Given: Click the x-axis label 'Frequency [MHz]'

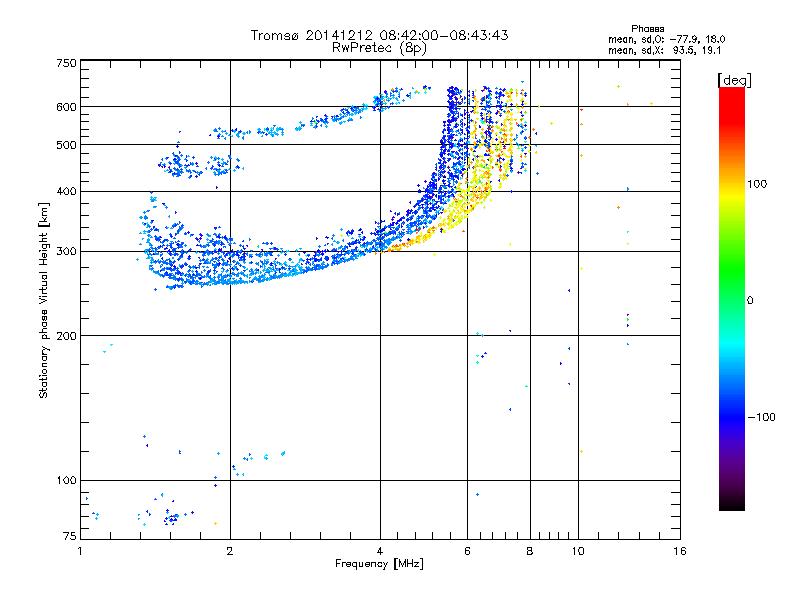Looking at the screenshot, I should pos(379,564).
